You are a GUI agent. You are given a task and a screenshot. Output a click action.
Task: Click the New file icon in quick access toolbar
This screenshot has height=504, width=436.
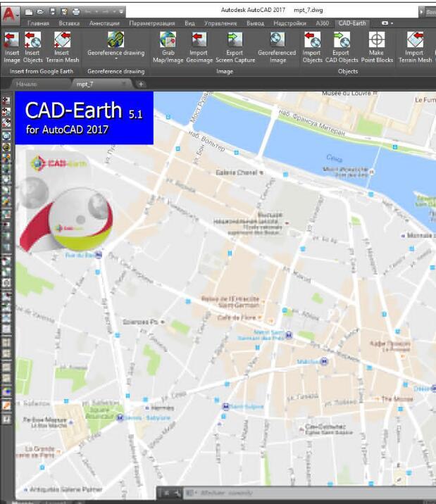[29, 12]
